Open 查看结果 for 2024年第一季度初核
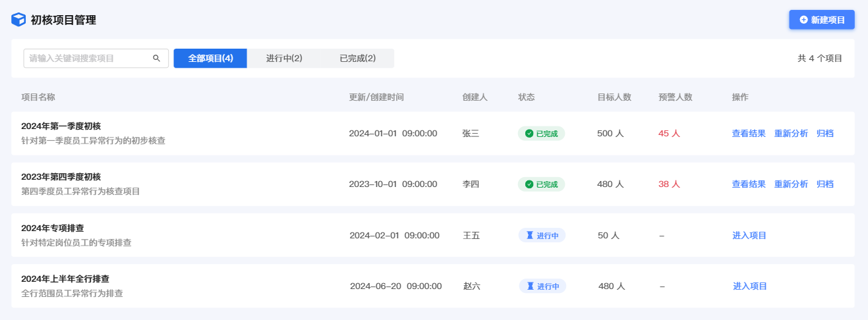Image resolution: width=868 pixels, height=320 pixels. click(x=749, y=134)
